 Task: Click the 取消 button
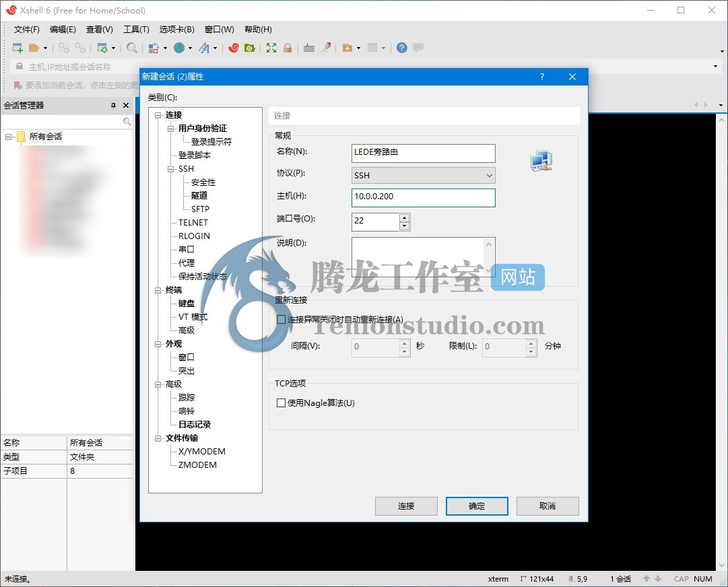click(x=548, y=506)
